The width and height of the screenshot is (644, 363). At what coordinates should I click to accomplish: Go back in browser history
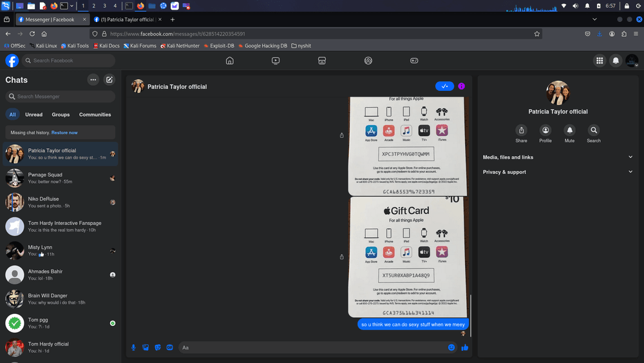click(x=8, y=34)
